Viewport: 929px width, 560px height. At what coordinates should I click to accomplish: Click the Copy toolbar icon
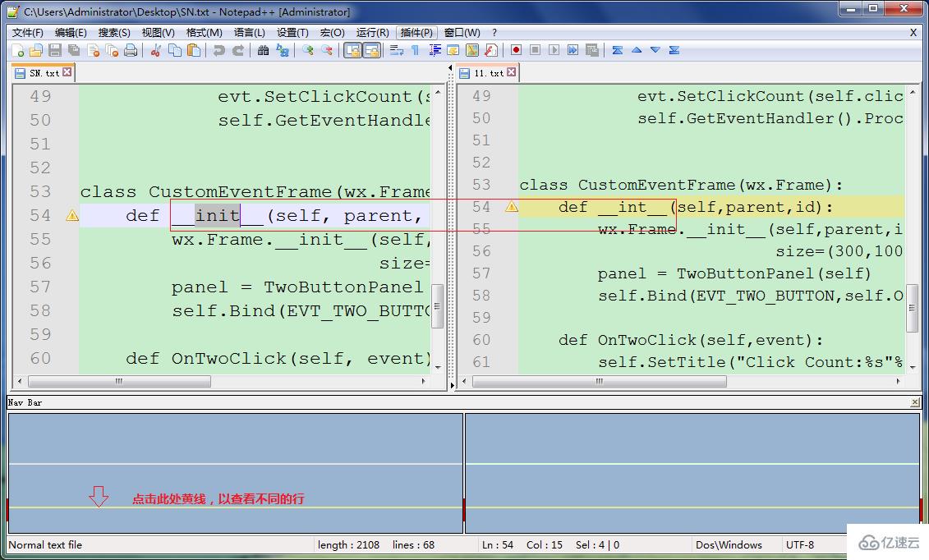[175, 50]
